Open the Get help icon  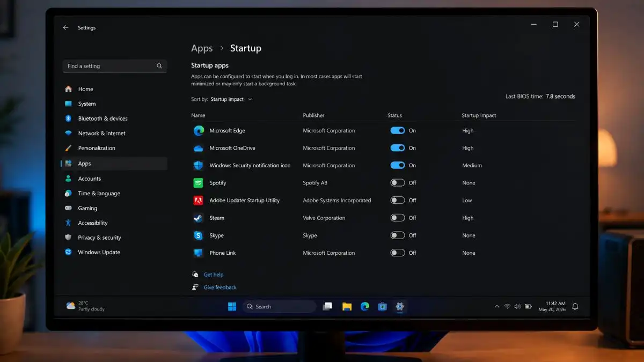coord(195,275)
